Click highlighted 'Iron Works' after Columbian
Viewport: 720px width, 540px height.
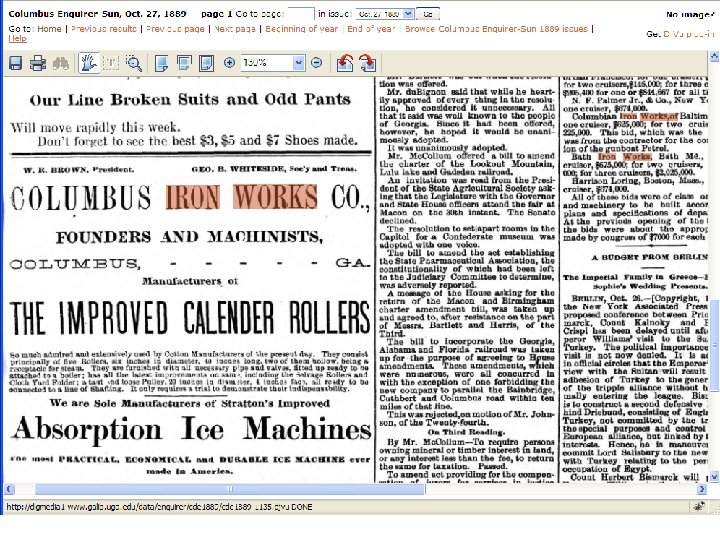point(648,117)
